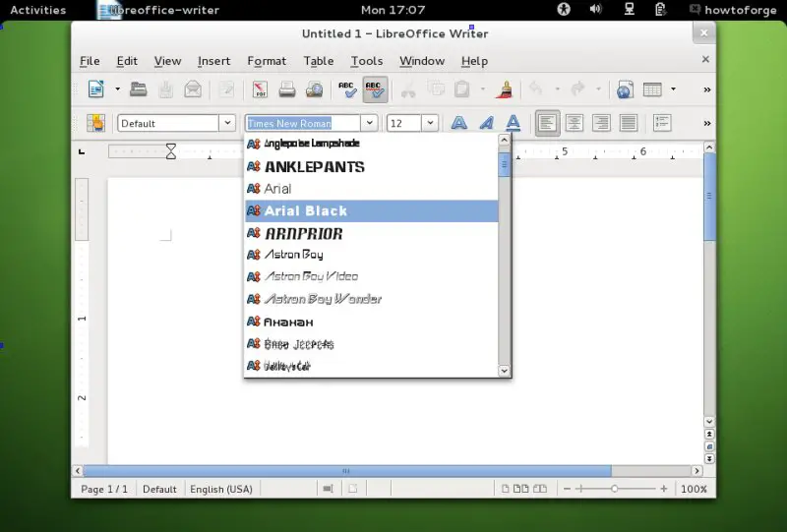Click the font list scroll up arrow

505,140
